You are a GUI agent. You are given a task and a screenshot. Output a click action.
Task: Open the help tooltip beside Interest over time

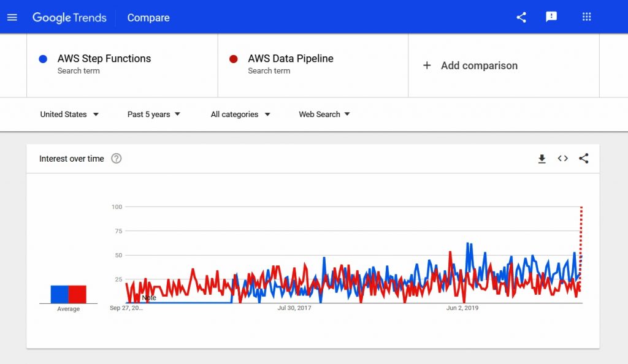(x=116, y=158)
